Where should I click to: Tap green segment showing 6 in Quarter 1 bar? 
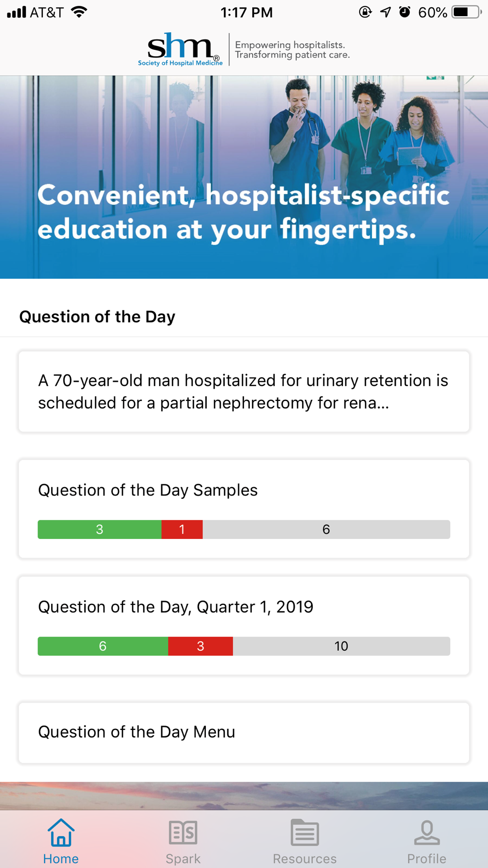102,646
